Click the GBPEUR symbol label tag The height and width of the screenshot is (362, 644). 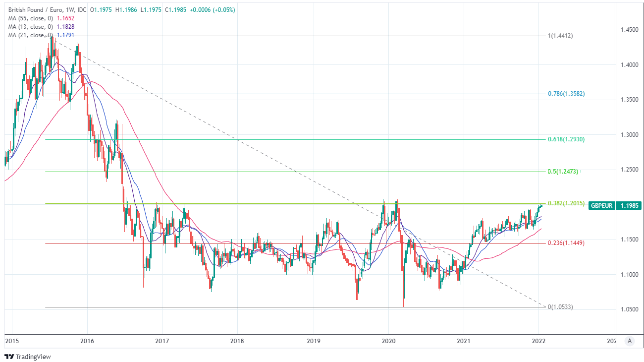(600, 206)
